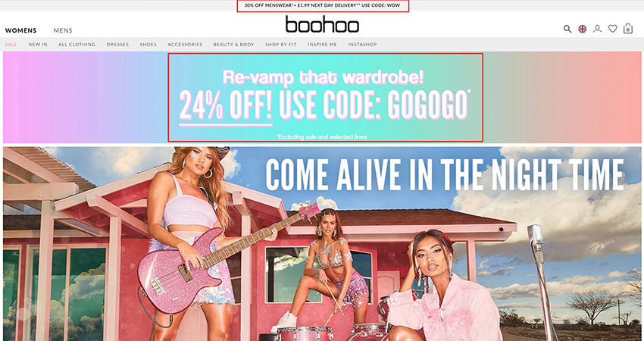Click the 24% OFF GOGOGO banner
The image size is (644, 341).
(x=325, y=97)
